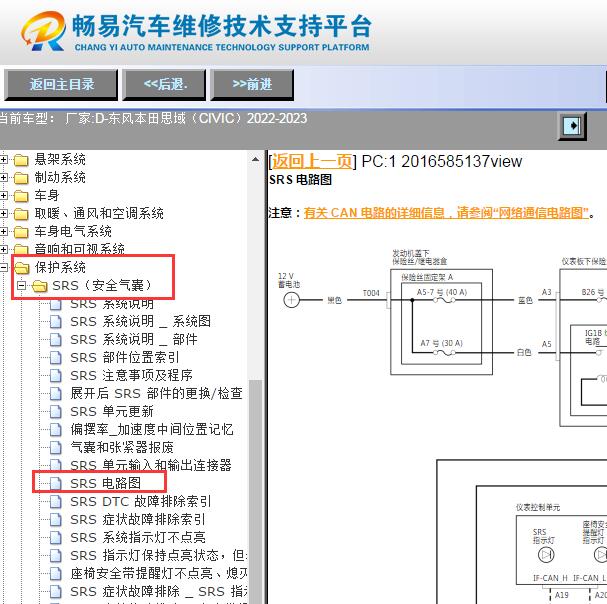Open the CAN 网络通信电路图 reference link
This screenshot has height=604, width=607.
[x=446, y=213]
